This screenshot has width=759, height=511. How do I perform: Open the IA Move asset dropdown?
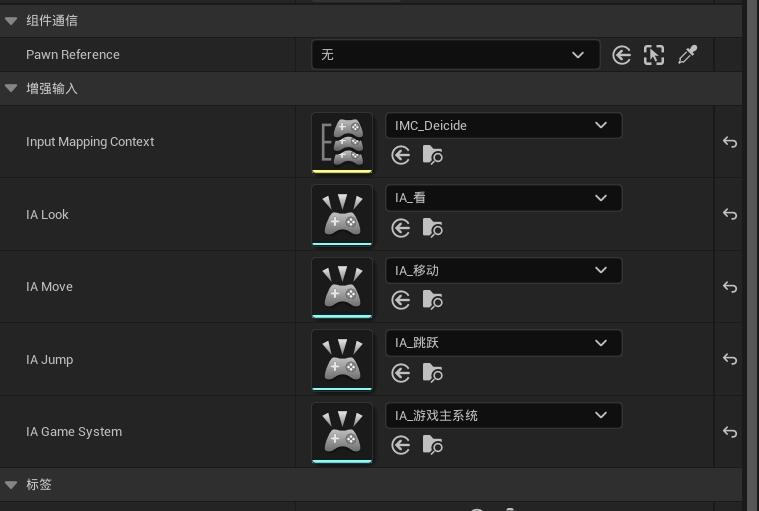503,270
